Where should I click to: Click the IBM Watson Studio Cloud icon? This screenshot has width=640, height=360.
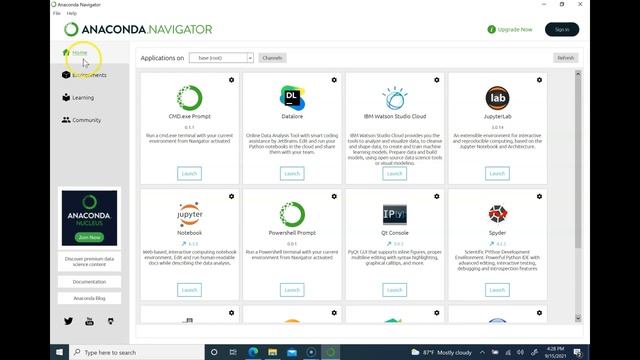click(395, 98)
